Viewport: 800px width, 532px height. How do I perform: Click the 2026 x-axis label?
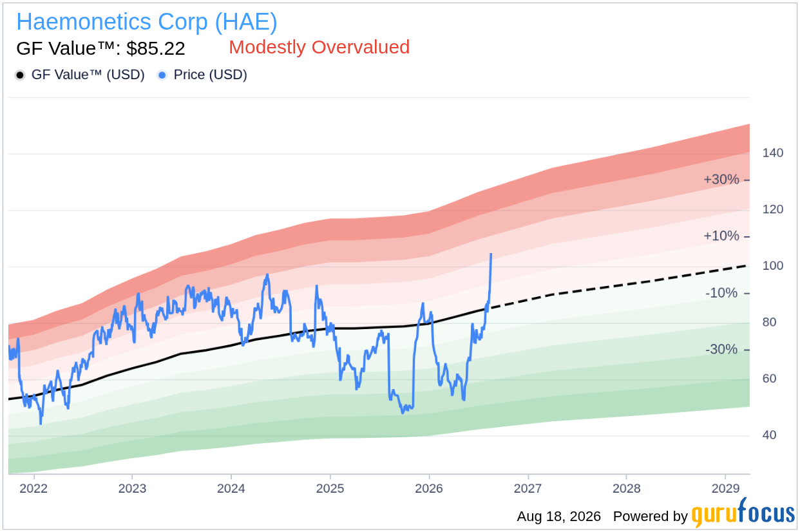(x=429, y=488)
